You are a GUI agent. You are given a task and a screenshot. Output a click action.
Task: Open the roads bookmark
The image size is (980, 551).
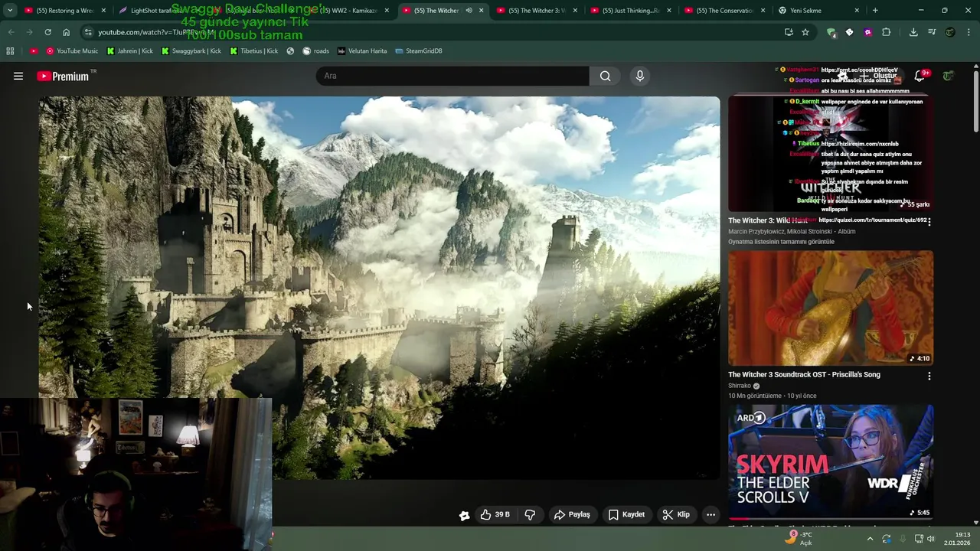click(x=316, y=51)
